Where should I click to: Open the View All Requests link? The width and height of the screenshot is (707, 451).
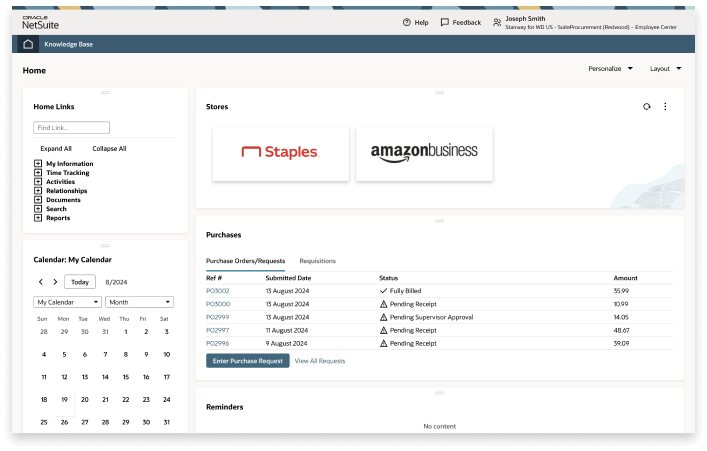click(320, 361)
